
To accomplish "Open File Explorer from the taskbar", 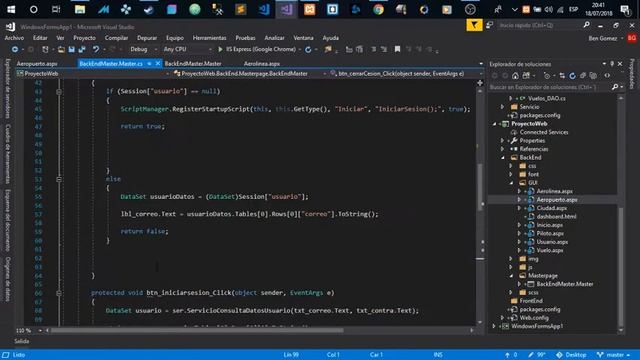I will 80,9.
